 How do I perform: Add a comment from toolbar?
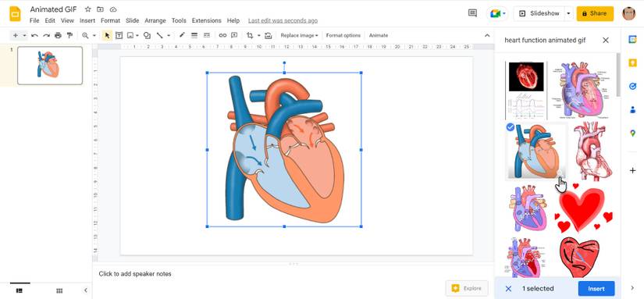pyautogui.click(x=234, y=35)
